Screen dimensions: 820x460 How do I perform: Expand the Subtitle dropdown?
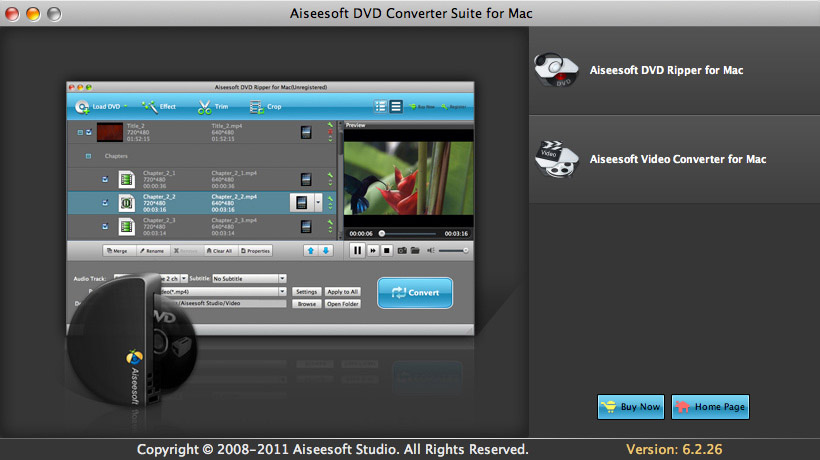[x=282, y=278]
